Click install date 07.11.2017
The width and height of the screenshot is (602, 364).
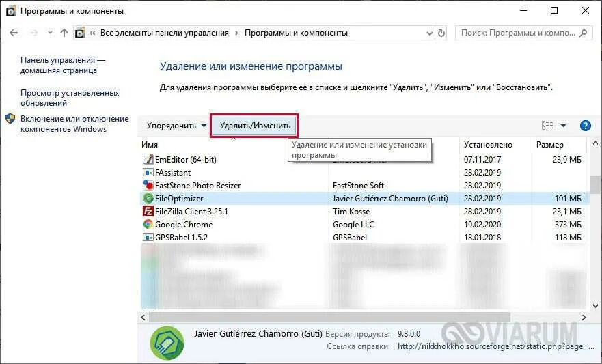(x=482, y=159)
